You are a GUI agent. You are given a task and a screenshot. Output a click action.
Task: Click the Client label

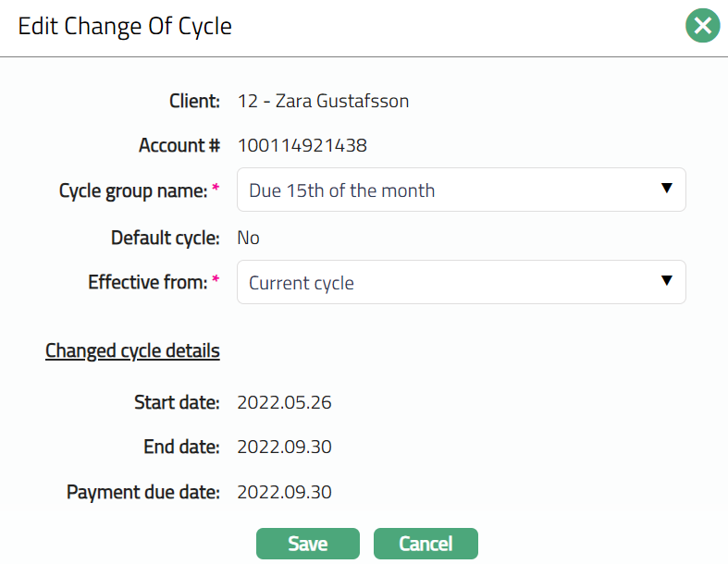(x=194, y=101)
